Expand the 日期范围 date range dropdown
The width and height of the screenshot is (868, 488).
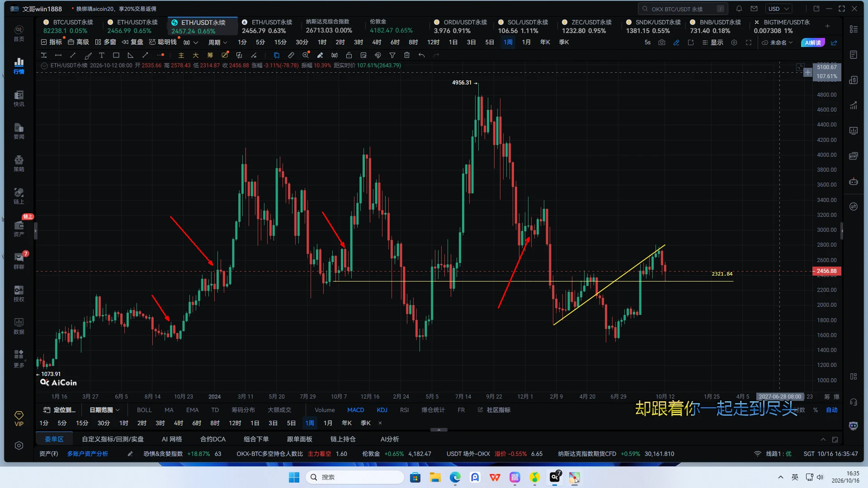[x=104, y=410]
